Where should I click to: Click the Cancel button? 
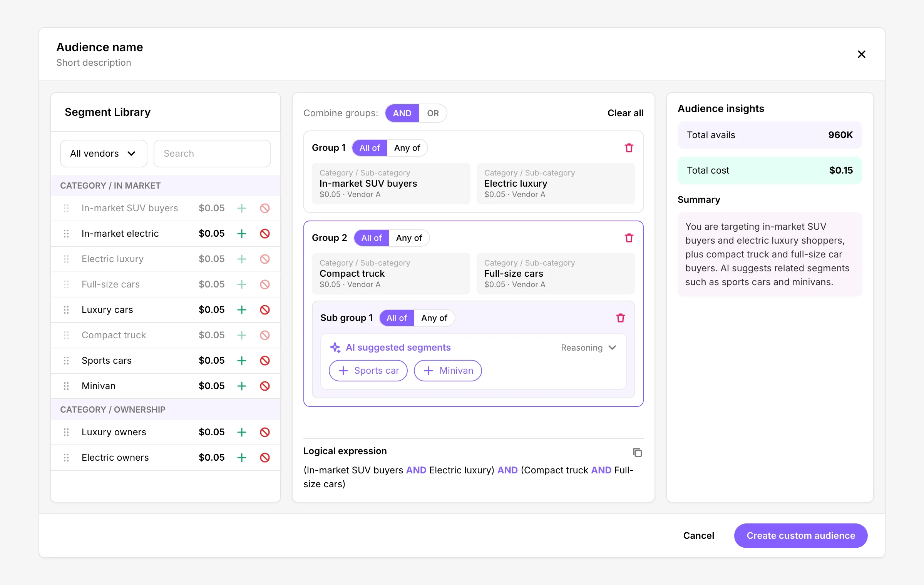coord(698,536)
